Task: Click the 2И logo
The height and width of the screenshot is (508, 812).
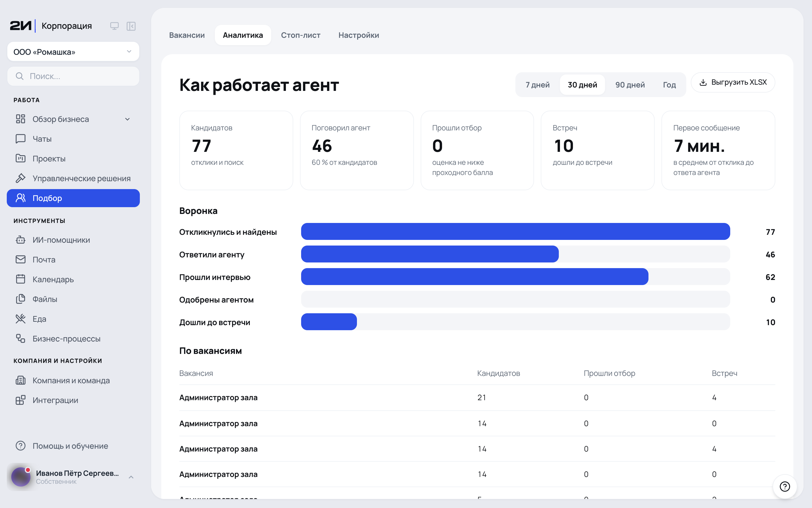Action: tap(21, 25)
